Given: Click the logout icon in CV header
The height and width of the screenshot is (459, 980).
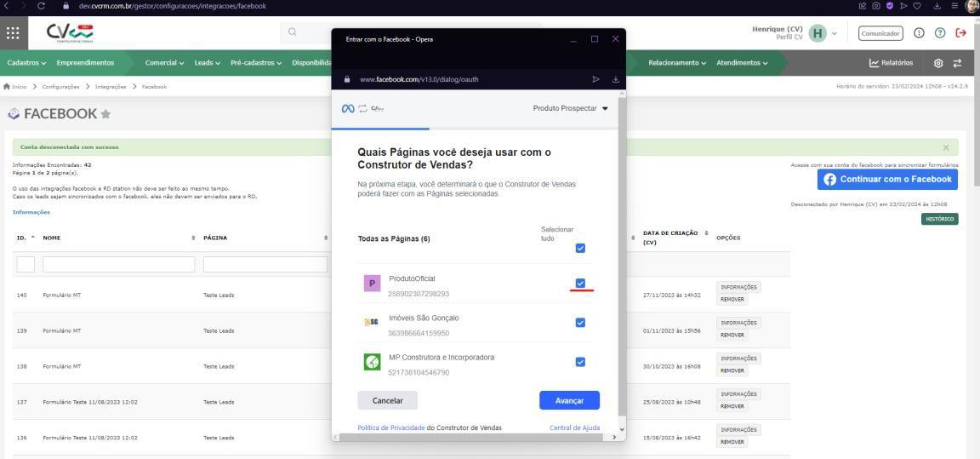Looking at the screenshot, I should point(961,33).
